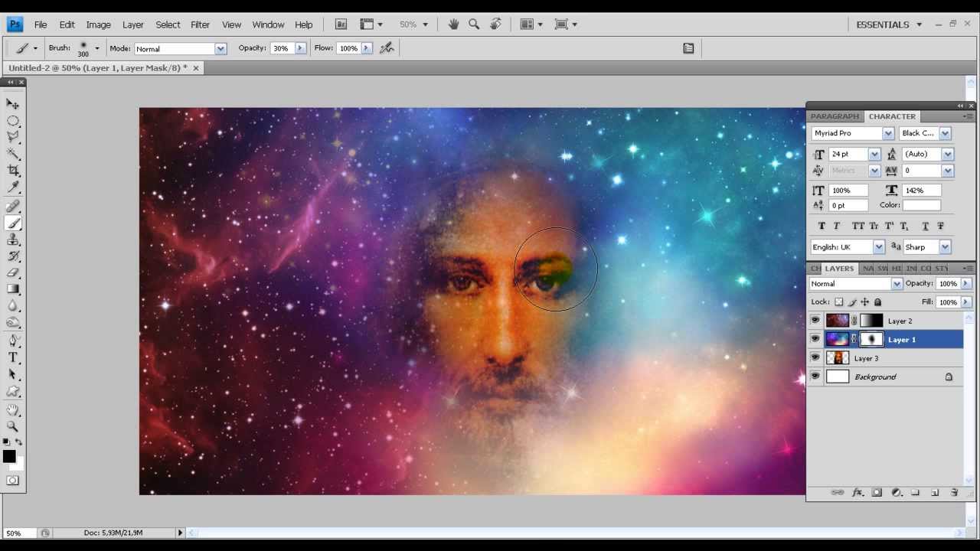Select the Elliptical Marquee tool

pos(13,121)
